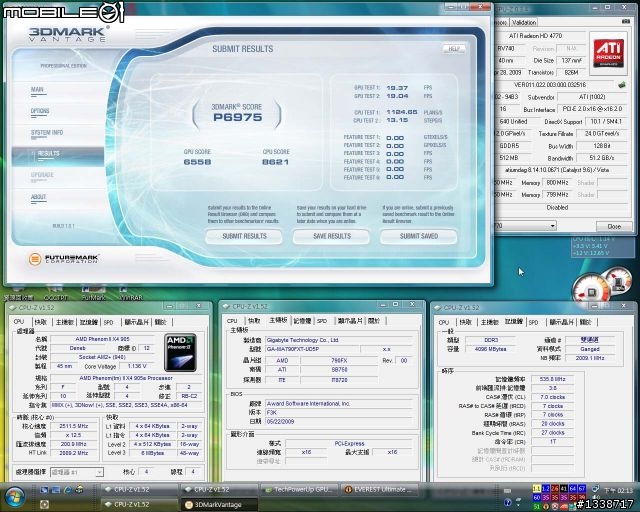Image resolution: width=640 pixels, height=512 pixels.
Task: Open ABOUT in 3DMark Vantage sidebar
Action: (x=38, y=197)
